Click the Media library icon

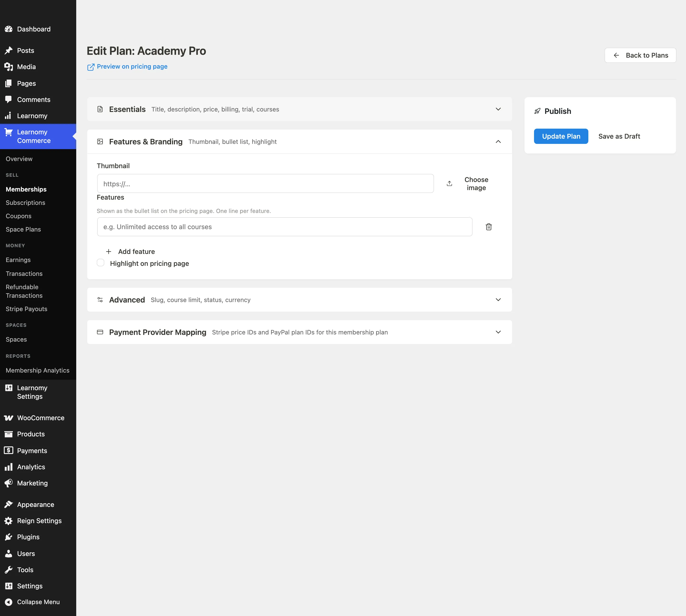click(9, 67)
